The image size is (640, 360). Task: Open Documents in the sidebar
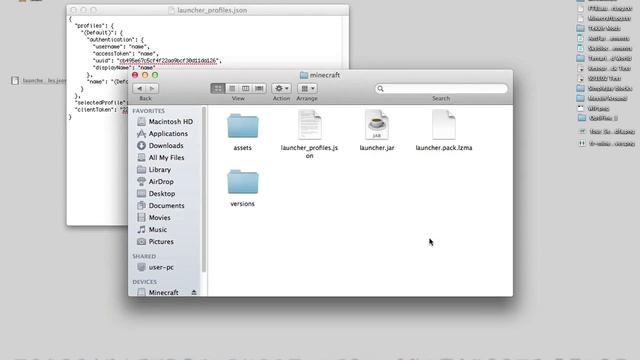tap(165, 206)
